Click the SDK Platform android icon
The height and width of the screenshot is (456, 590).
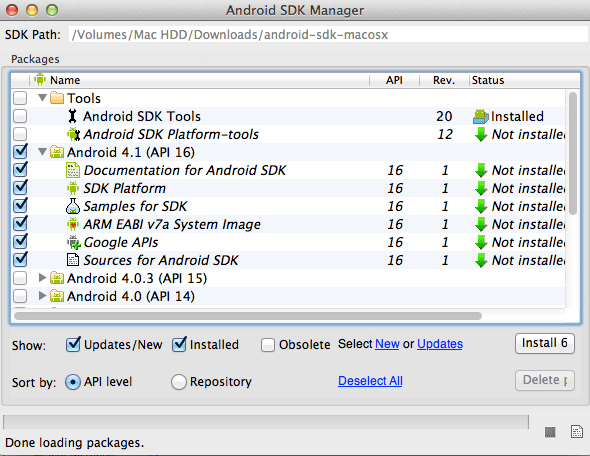[73, 188]
